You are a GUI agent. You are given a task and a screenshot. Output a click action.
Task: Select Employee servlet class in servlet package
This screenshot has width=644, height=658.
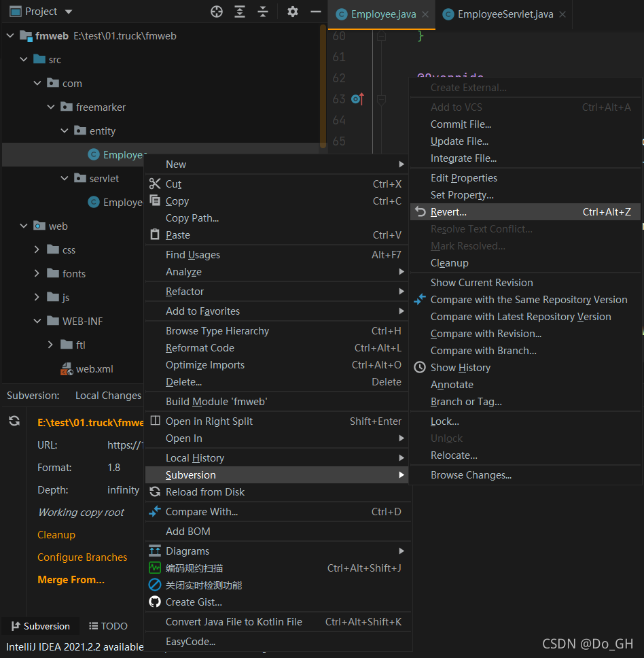115,203
